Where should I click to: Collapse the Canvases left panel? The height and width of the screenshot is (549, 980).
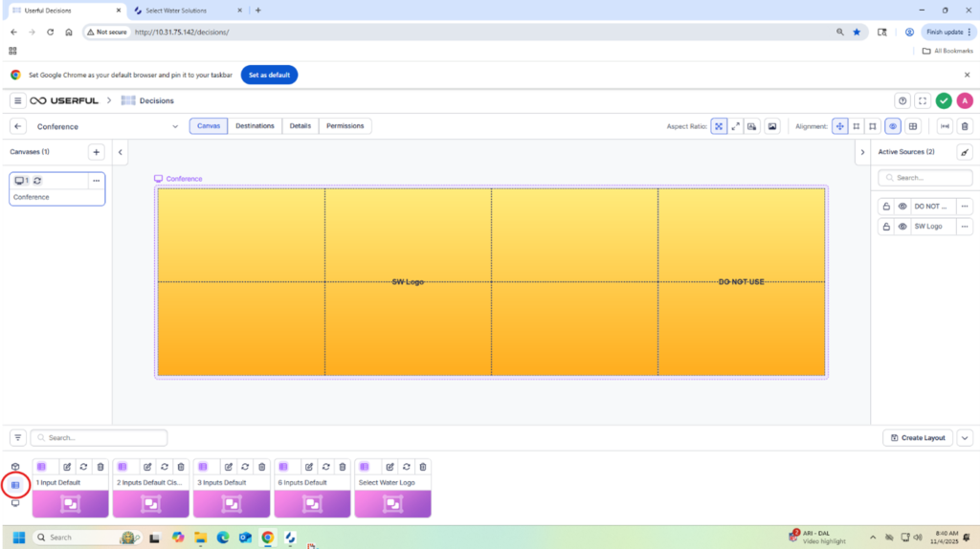(x=121, y=152)
